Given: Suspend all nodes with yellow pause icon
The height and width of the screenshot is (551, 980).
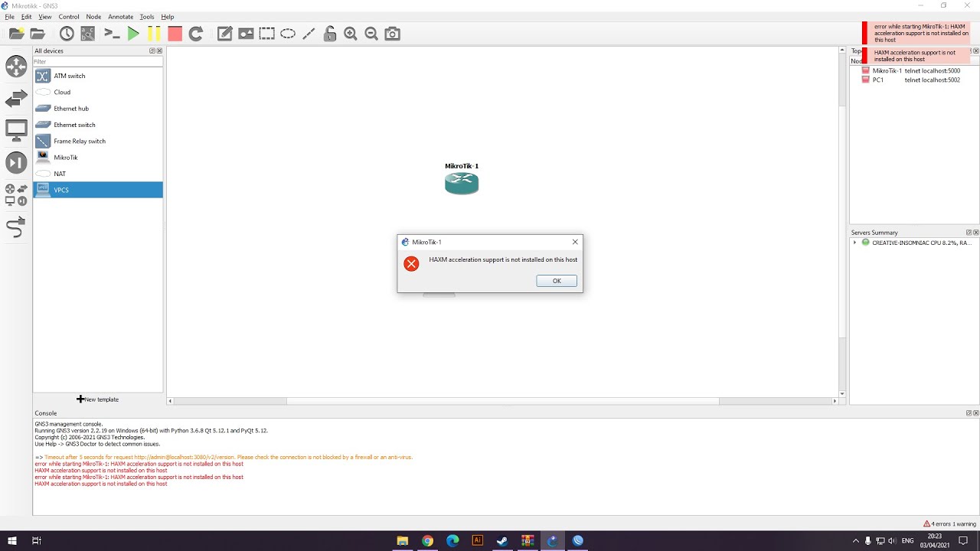Looking at the screenshot, I should click(154, 34).
